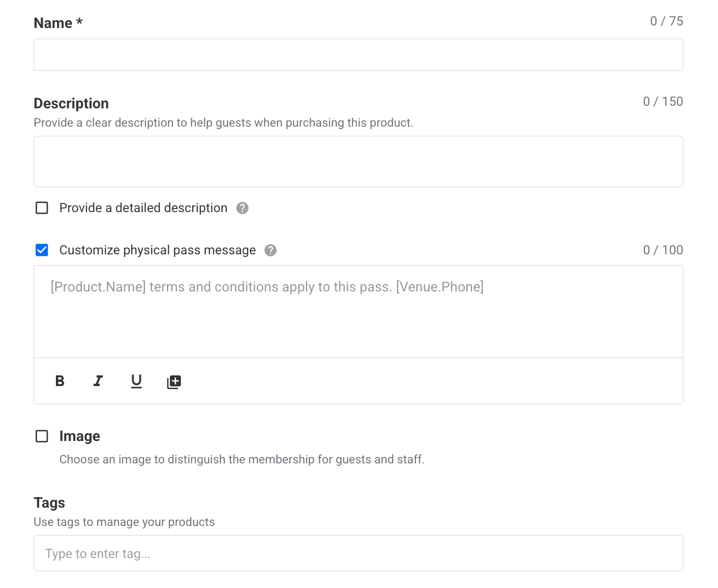
Task: Click the 'Tags' section heading
Action: (49, 503)
